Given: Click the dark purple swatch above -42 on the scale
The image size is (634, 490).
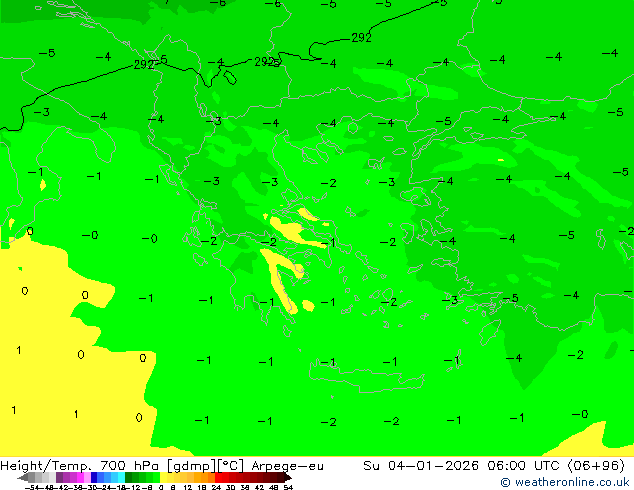Looking at the screenshot, I should pos(59,477).
